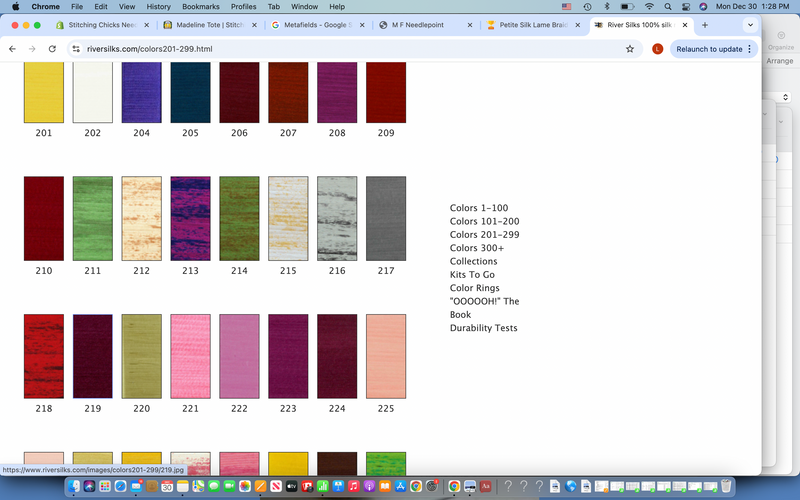Bookmark this page with the star icon
800x500 pixels.
pos(630,48)
